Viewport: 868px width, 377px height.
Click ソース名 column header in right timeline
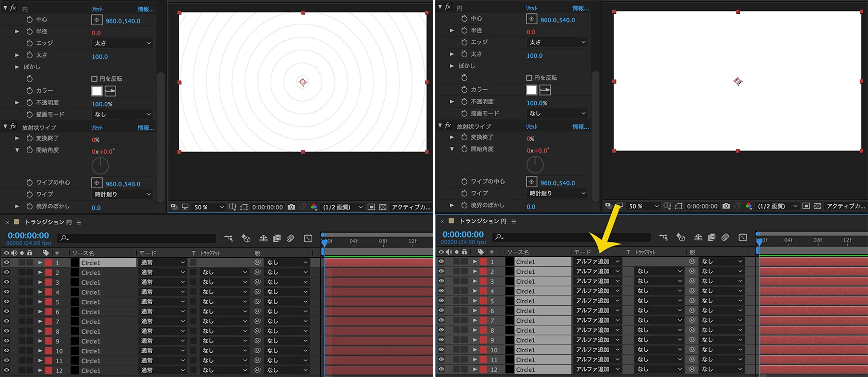(x=518, y=252)
